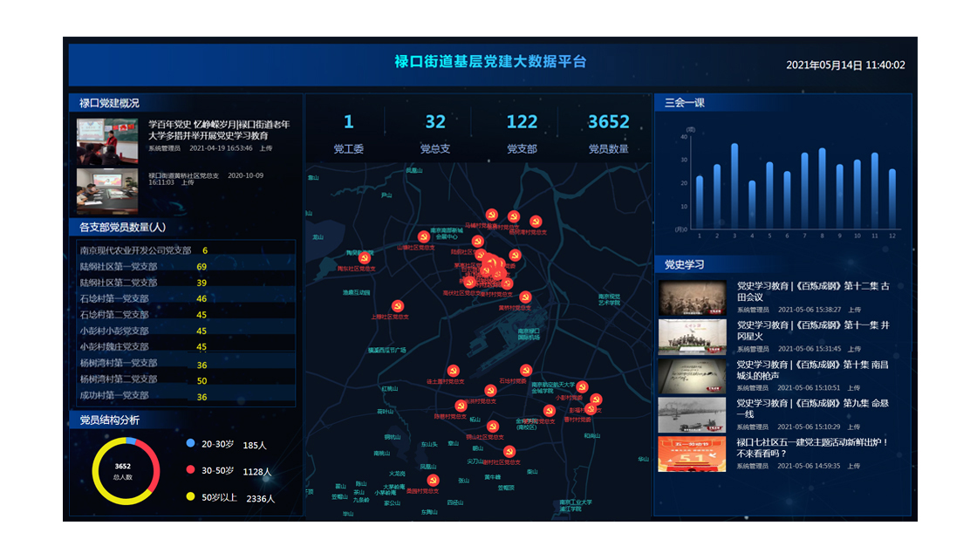The height and width of the screenshot is (560, 977).
Task: Open the 《百炼成钢》第十集 video thumbnail
Action: [692, 375]
